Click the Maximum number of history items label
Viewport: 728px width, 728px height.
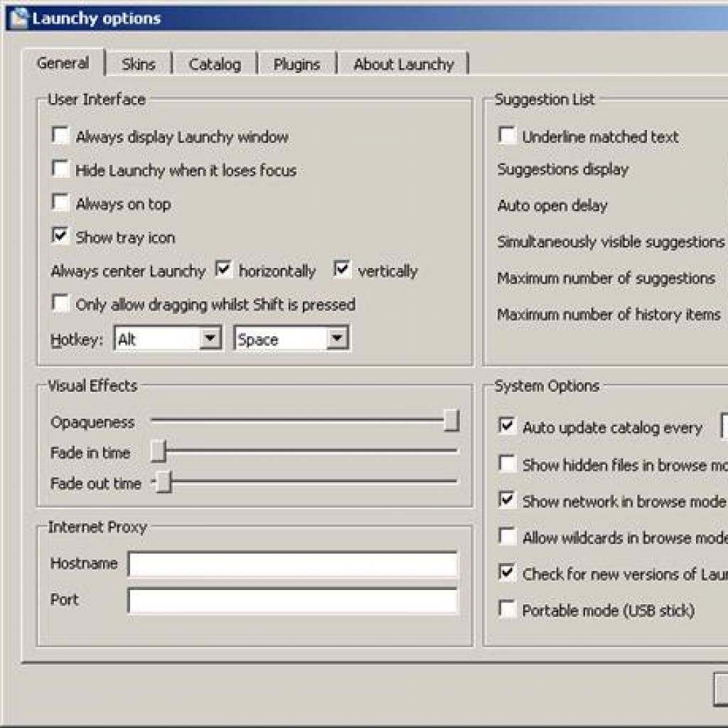609,314
